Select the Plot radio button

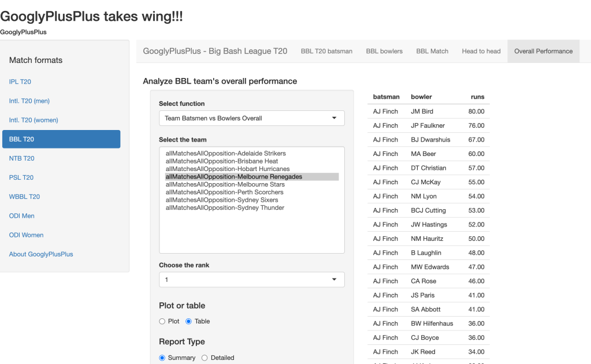[x=162, y=321]
